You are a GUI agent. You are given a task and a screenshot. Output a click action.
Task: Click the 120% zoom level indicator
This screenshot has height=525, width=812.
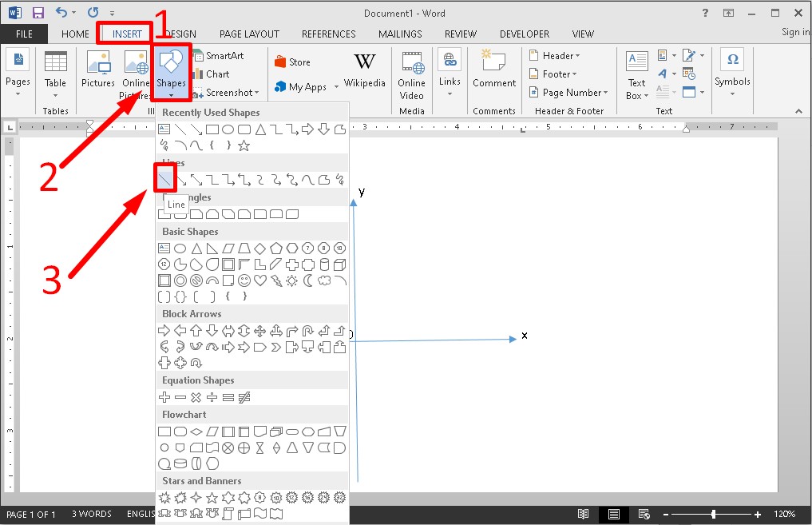tap(784, 514)
